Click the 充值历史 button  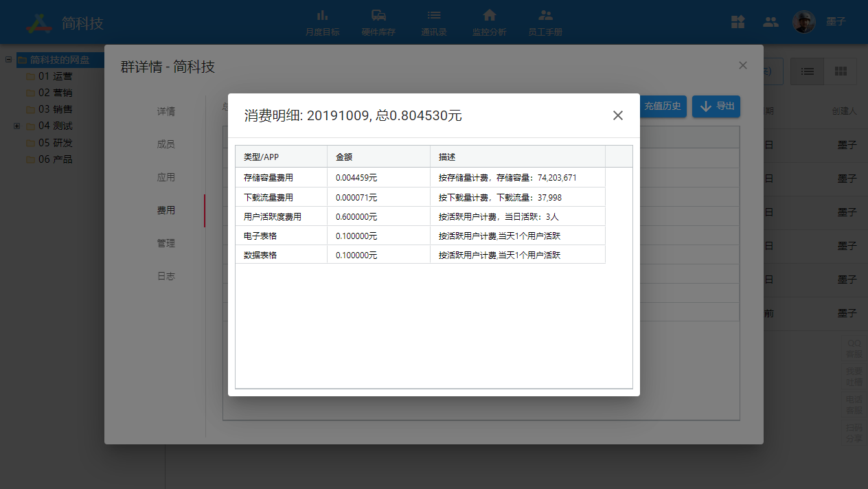662,106
